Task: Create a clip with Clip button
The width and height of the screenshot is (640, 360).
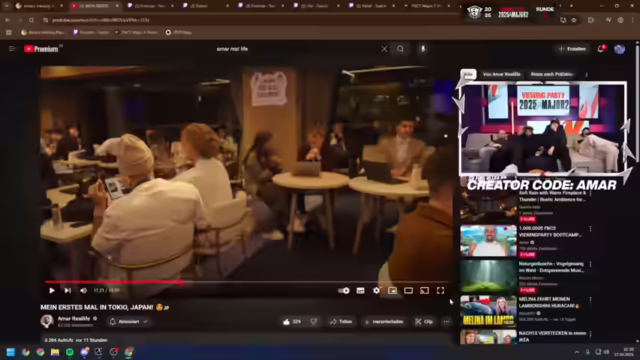Action: pos(424,322)
